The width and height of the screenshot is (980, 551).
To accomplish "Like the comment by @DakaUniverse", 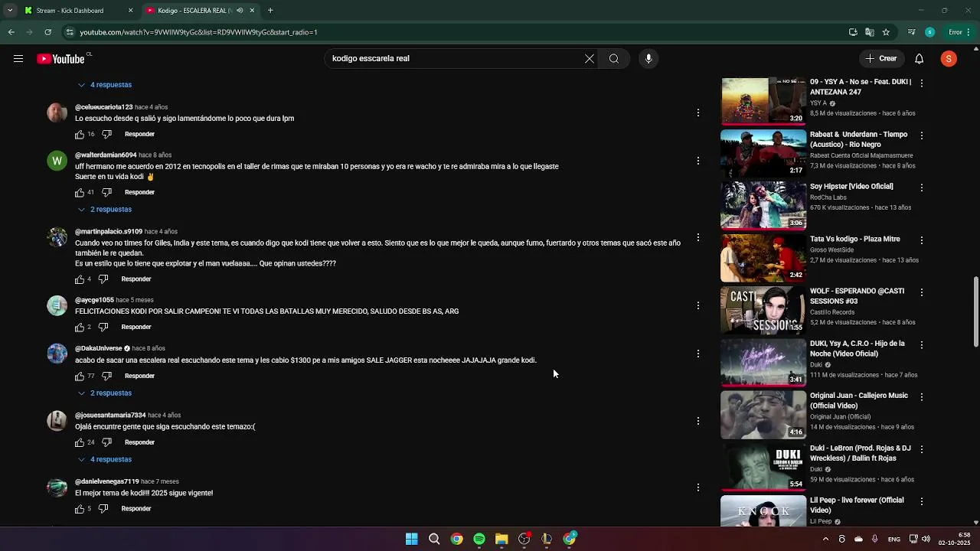I will [x=80, y=376].
